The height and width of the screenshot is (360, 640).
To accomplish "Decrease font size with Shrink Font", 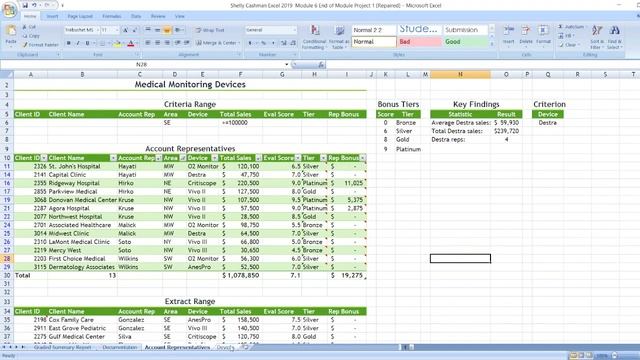I will (135, 30).
